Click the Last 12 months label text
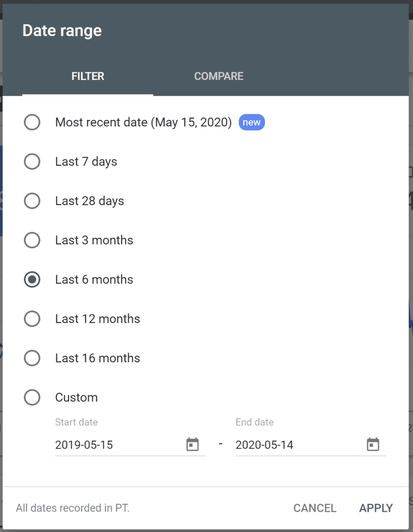The image size is (413, 532). [x=98, y=319]
